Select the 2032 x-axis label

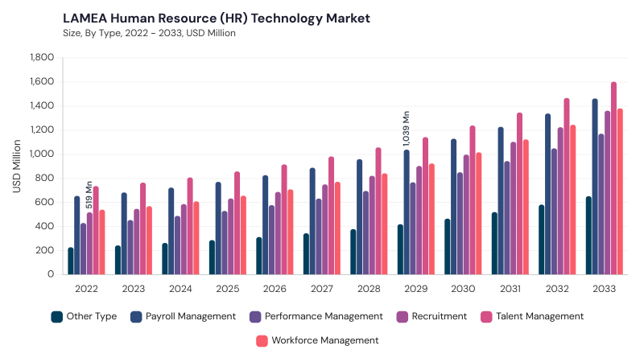pos(557,289)
